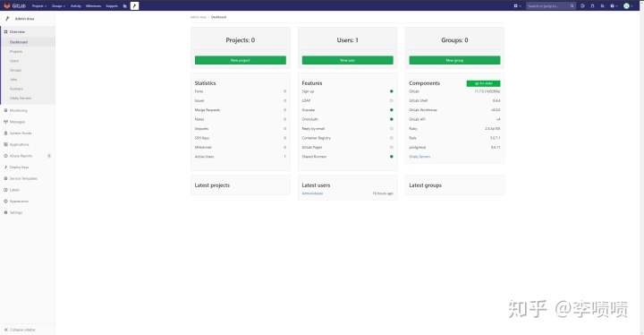Viewport: 644px width, 335px height.
Task: Open the help question-mark dropdown
Action: [614, 6]
